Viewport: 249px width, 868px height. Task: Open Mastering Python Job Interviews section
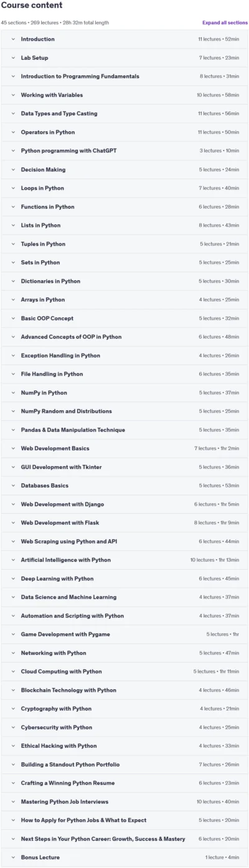coord(125,801)
